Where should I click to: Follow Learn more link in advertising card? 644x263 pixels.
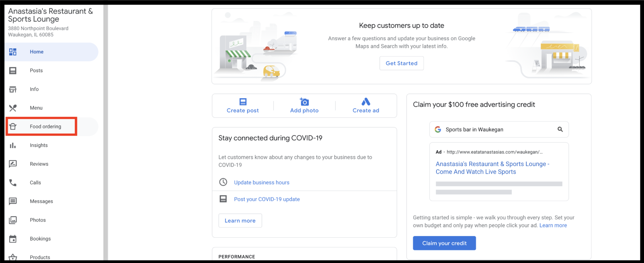tap(553, 225)
